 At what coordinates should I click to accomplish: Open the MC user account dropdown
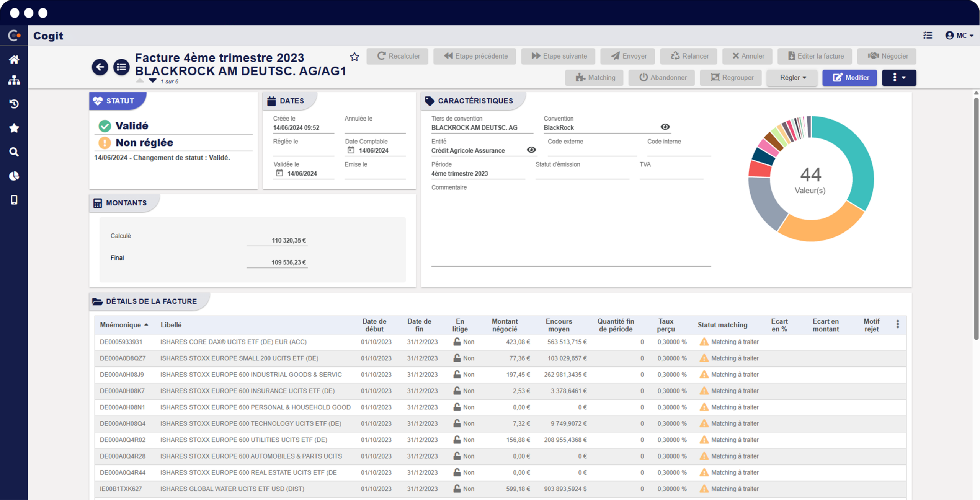click(x=959, y=36)
